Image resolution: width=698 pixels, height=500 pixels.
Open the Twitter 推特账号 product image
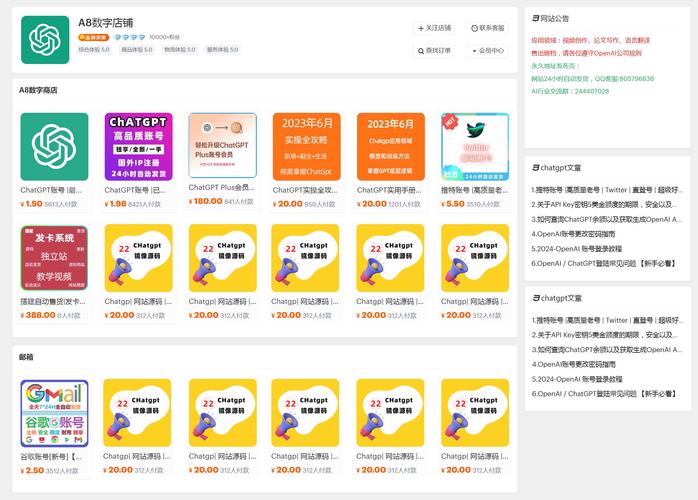coord(474,146)
